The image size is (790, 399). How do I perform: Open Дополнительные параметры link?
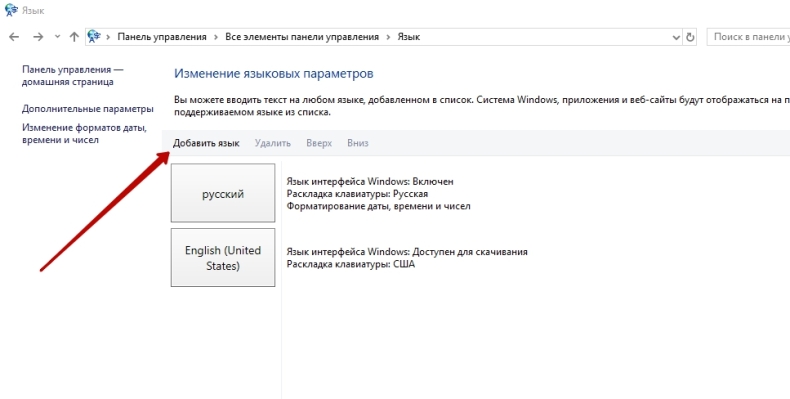(x=88, y=109)
